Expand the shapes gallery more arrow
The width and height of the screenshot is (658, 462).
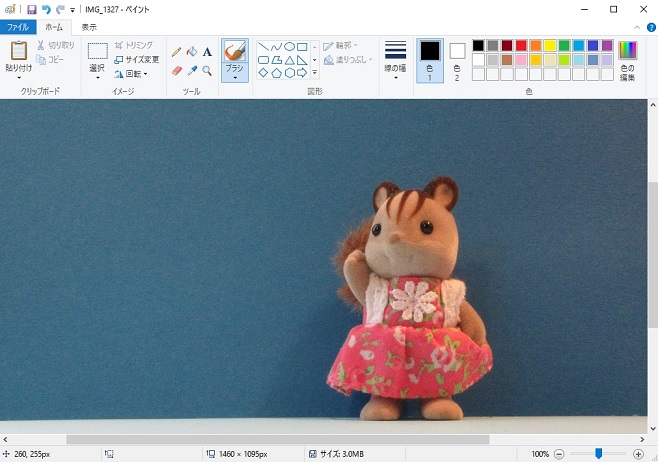pyautogui.click(x=314, y=73)
